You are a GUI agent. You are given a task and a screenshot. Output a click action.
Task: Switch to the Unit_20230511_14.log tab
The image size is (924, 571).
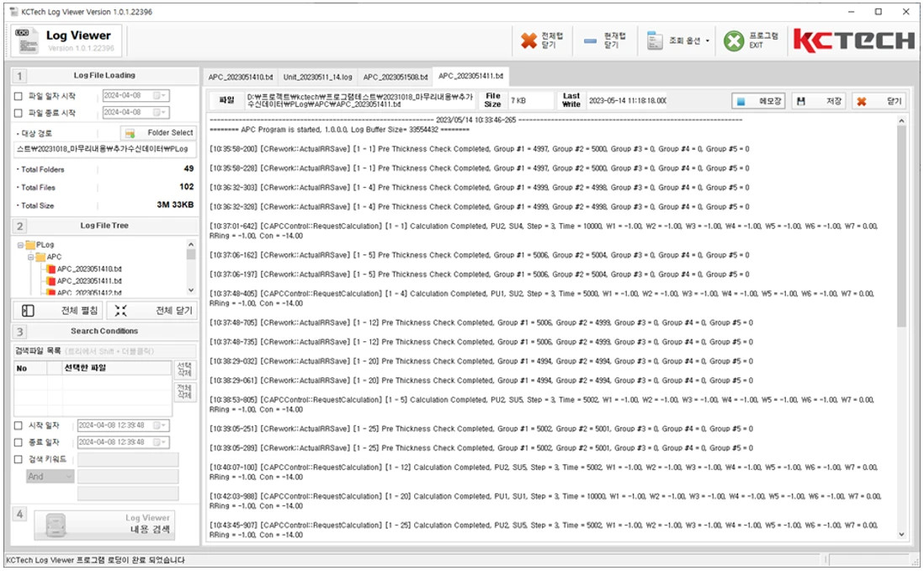317,77
